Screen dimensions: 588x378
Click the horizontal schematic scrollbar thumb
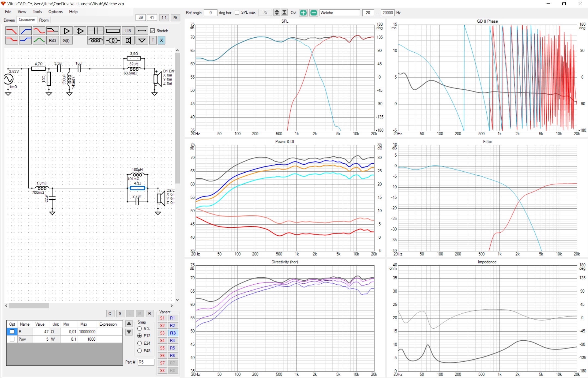[29, 306]
